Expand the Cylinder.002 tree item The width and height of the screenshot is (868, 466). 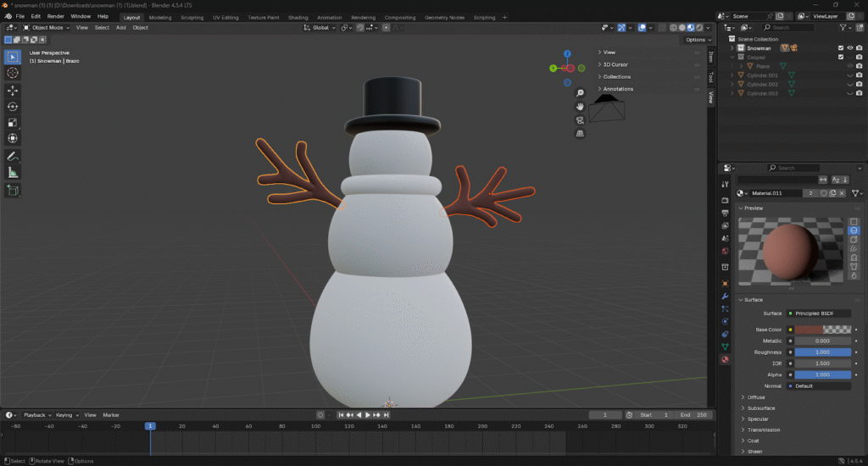point(732,85)
